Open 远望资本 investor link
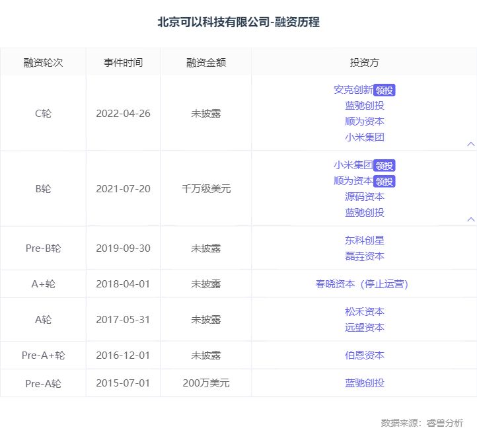477x448 pixels. [365, 328]
